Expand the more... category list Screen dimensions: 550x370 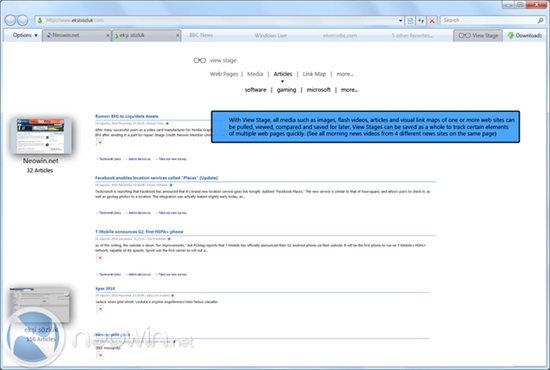pyautogui.click(x=349, y=90)
